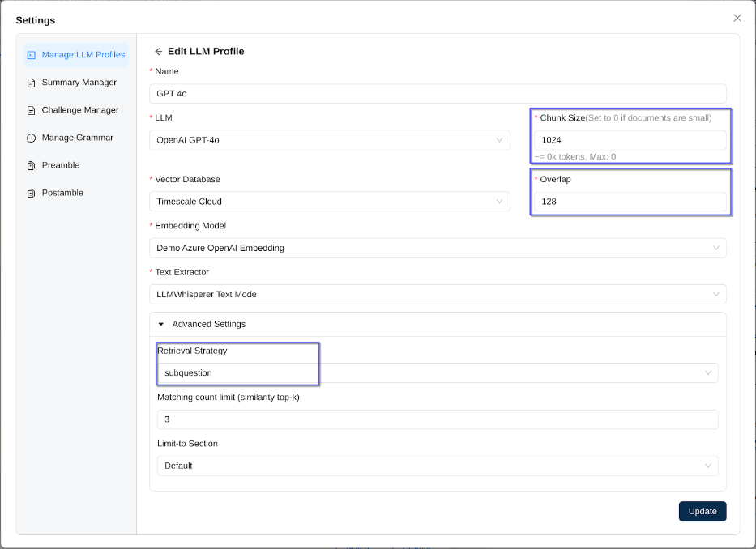The height and width of the screenshot is (549, 756).
Task: Switch to the Summary Manager tab
Action: pos(79,83)
